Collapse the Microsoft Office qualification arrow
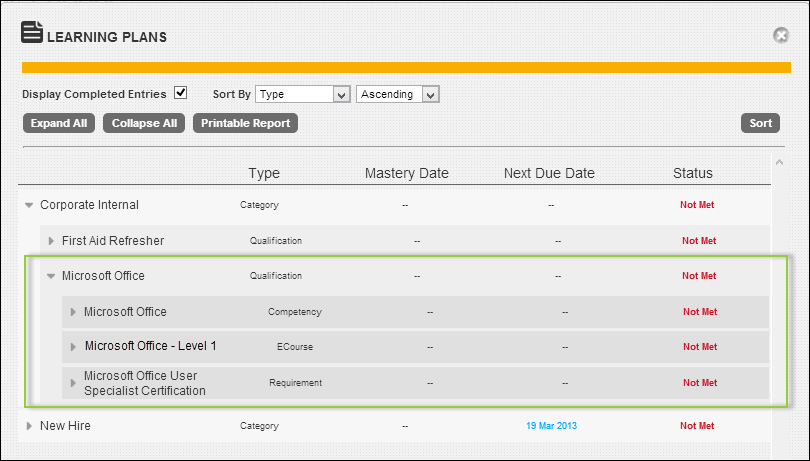Viewport: 810px width, 461px height. coord(51,276)
